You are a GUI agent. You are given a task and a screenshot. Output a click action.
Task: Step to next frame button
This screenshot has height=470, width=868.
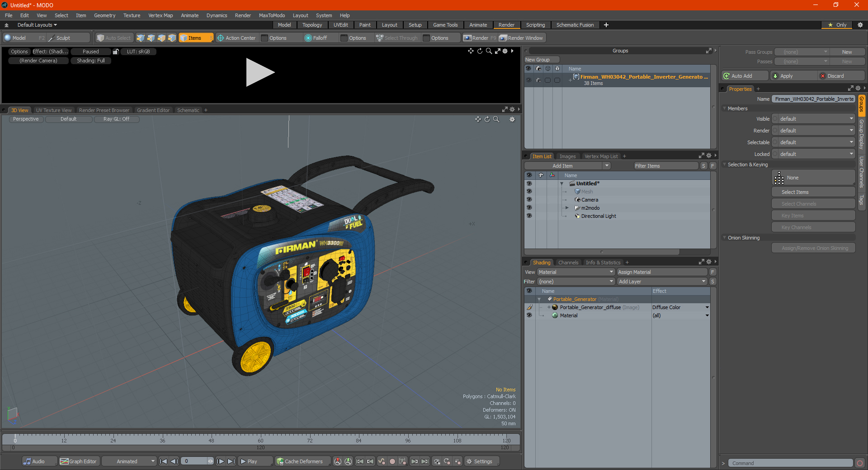pos(220,461)
